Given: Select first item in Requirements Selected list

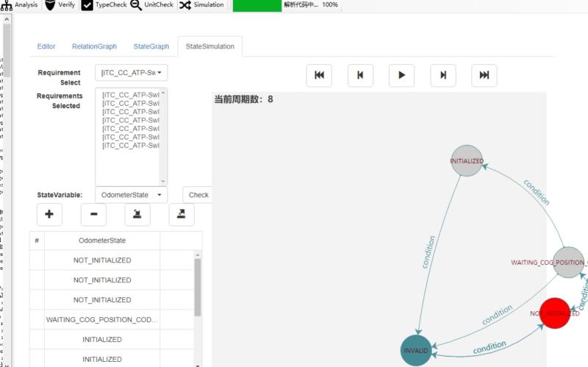Looking at the screenshot, I should (130, 96).
